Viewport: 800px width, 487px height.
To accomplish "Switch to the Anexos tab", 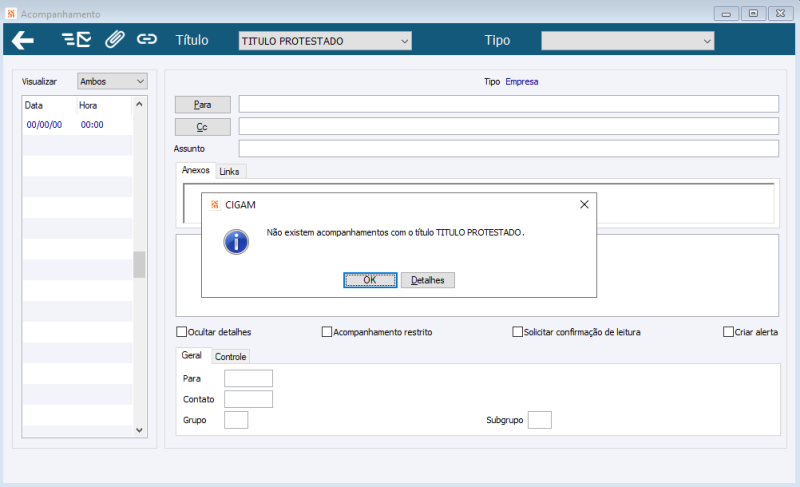I will point(195,170).
